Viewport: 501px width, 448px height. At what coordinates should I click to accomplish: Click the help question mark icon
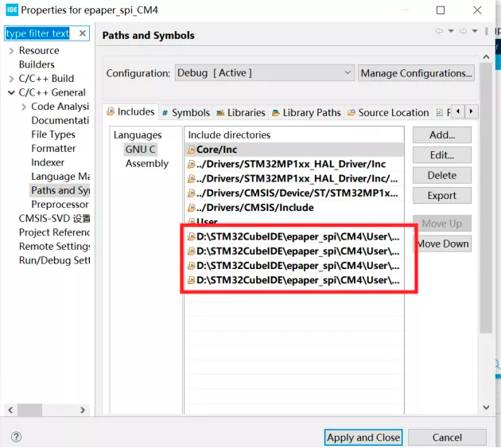point(16,437)
